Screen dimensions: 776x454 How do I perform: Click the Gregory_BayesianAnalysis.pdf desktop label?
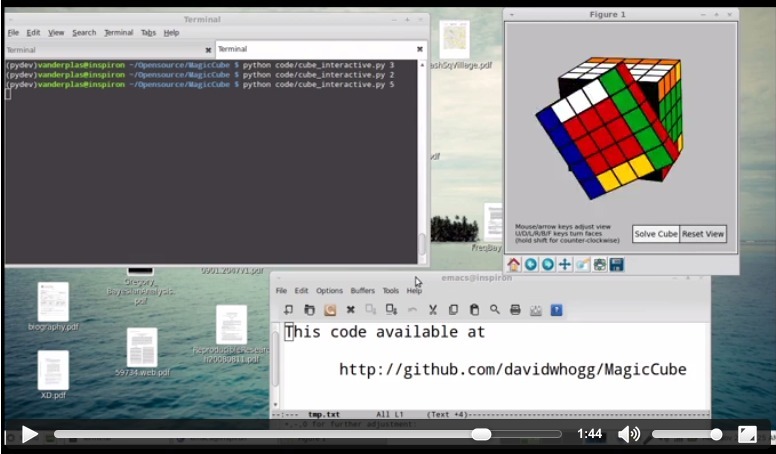(140, 291)
